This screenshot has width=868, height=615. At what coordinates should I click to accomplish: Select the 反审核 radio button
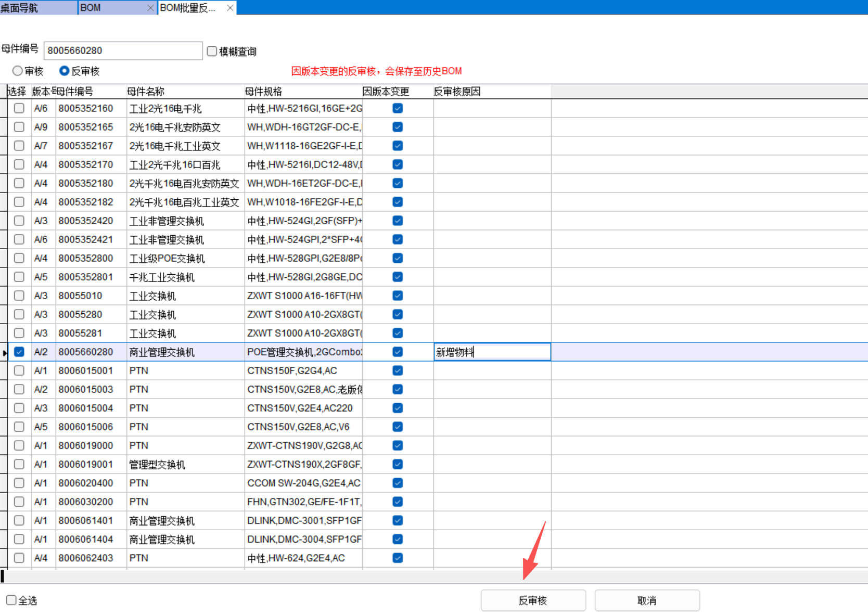[65, 71]
